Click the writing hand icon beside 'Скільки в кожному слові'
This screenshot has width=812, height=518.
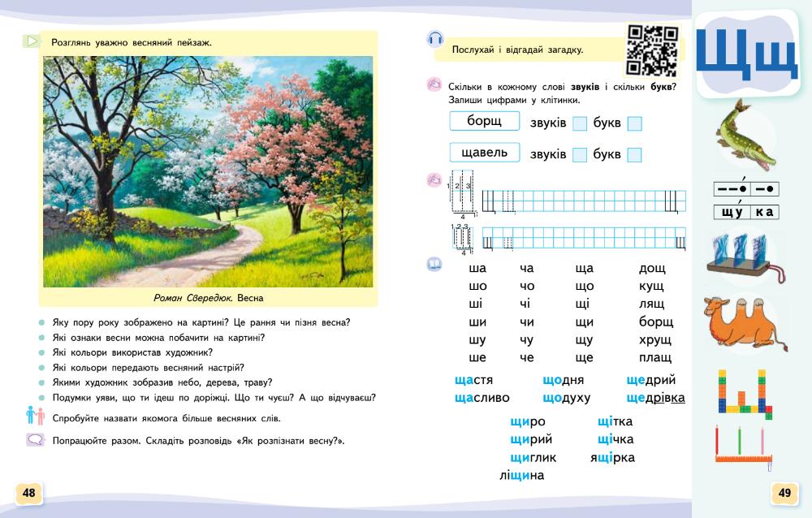pos(434,84)
